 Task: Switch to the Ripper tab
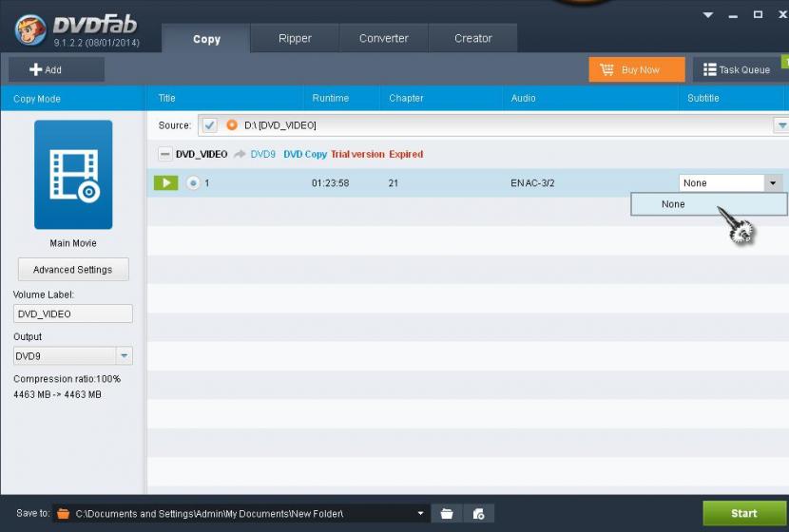pos(295,38)
